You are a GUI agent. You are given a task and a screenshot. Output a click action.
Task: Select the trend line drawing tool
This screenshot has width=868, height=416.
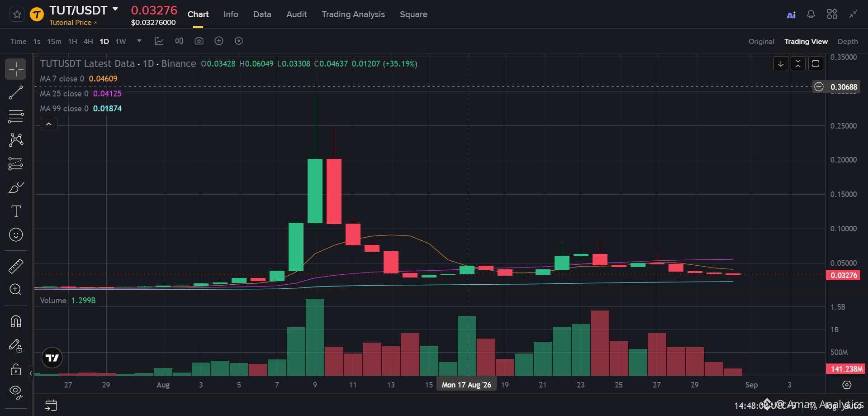pos(16,93)
